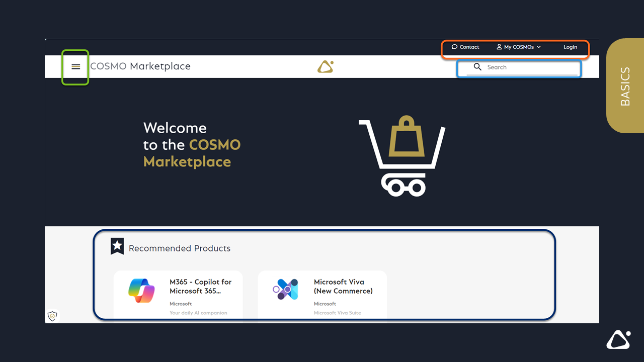This screenshot has width=644, height=362.
Task: Open the Microsoft Viva (New Commerce) title
Action: click(343, 287)
